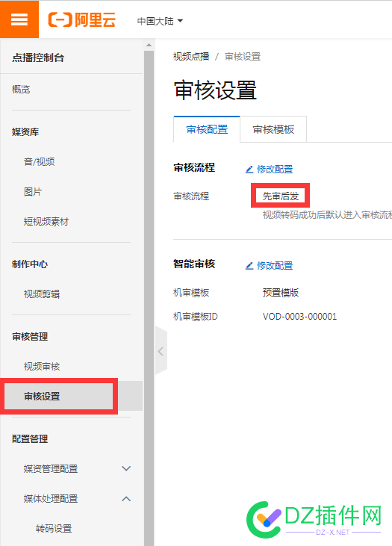Screen dimensions: 392x546
Task: Click the 点播控制台 sidebar title
Action: [38, 58]
